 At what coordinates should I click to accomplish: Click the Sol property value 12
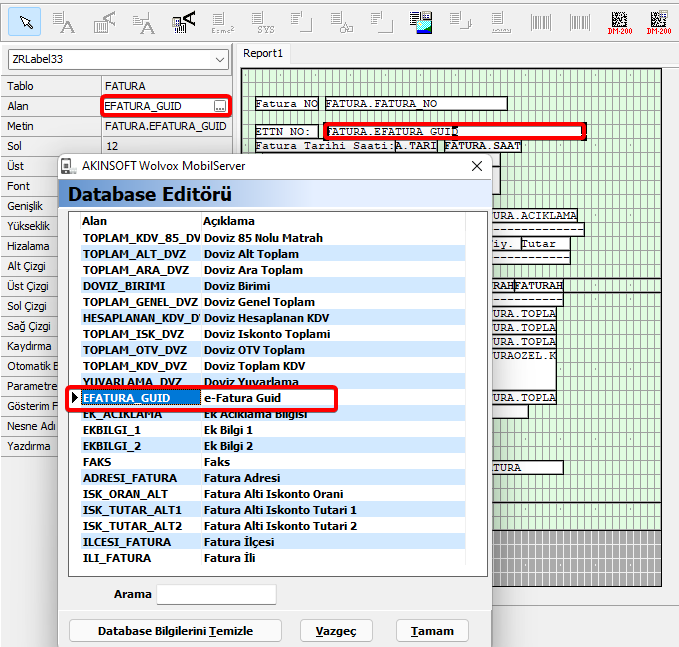[x=166, y=146]
